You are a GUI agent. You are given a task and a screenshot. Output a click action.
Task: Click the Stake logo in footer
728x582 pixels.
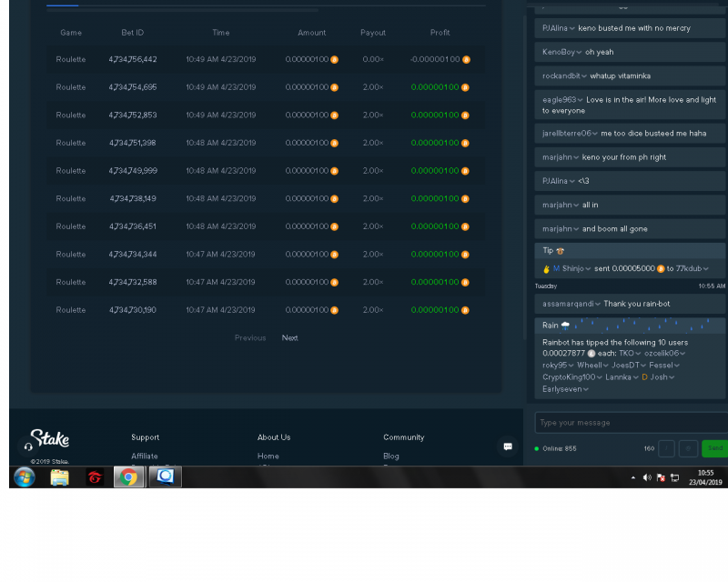(50, 438)
